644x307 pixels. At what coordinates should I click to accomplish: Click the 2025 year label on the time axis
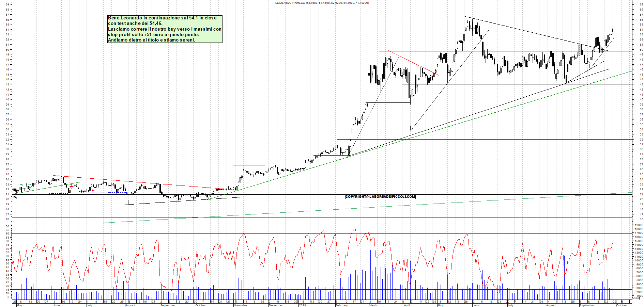(302, 305)
